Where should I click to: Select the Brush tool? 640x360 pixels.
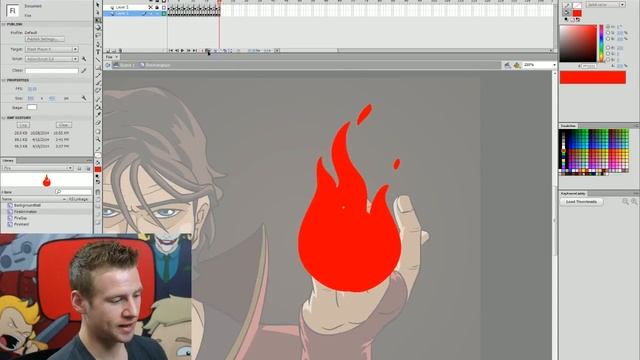click(x=98, y=83)
